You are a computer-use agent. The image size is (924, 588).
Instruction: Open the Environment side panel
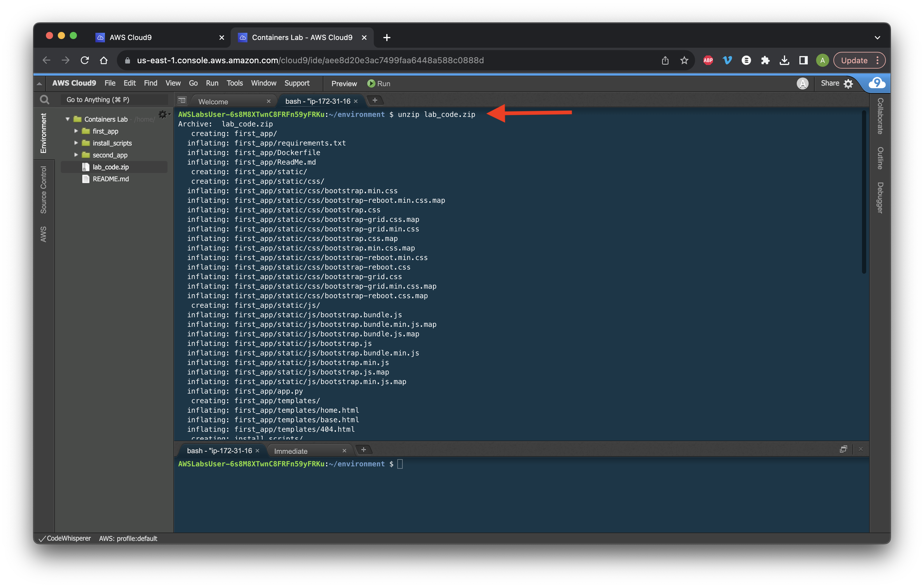43,133
